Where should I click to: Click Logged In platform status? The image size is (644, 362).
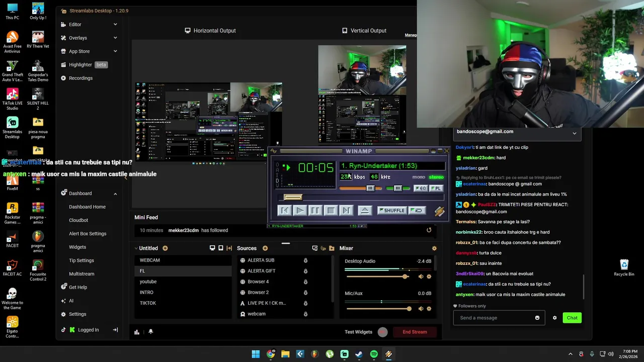[x=84, y=330]
